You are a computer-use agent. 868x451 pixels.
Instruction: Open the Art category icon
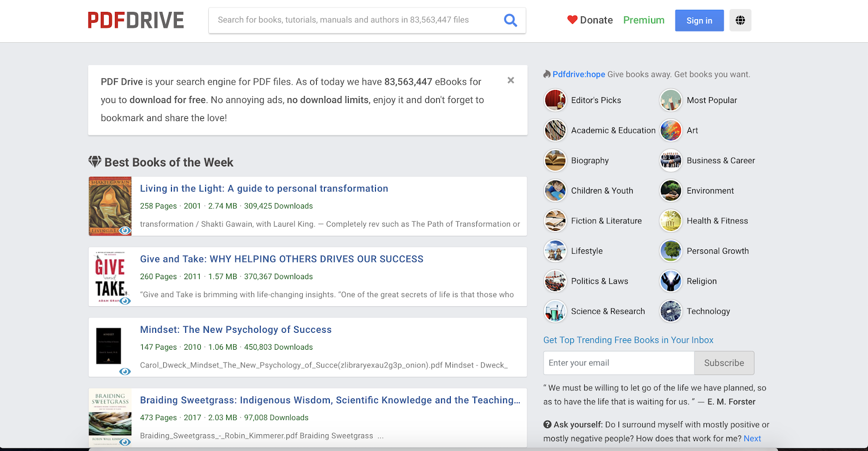click(x=671, y=131)
